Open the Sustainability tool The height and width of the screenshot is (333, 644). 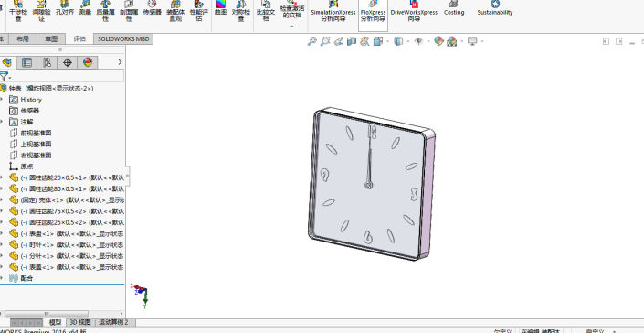(495, 8)
